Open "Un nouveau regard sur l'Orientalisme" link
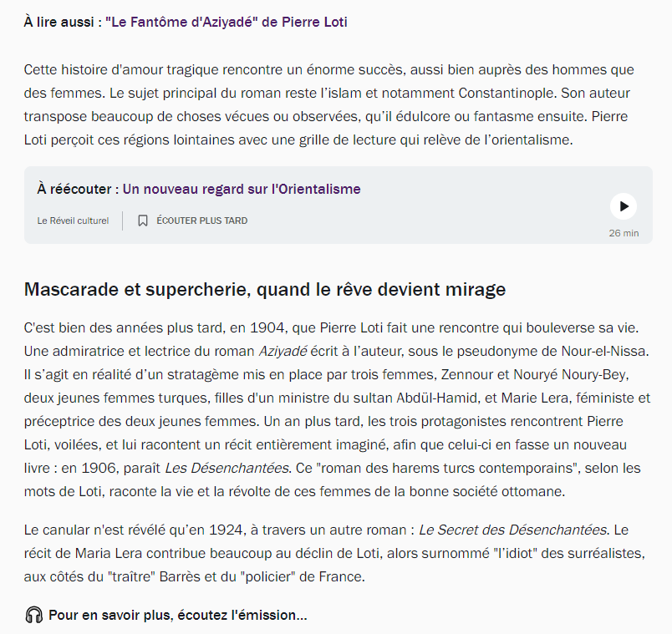The width and height of the screenshot is (672, 634). [242, 190]
